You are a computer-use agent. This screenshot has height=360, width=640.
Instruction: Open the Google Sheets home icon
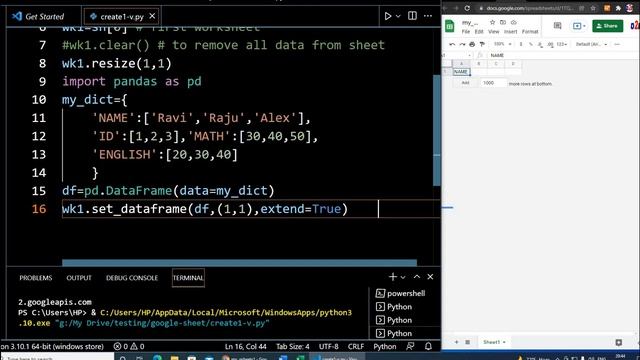[449, 26]
